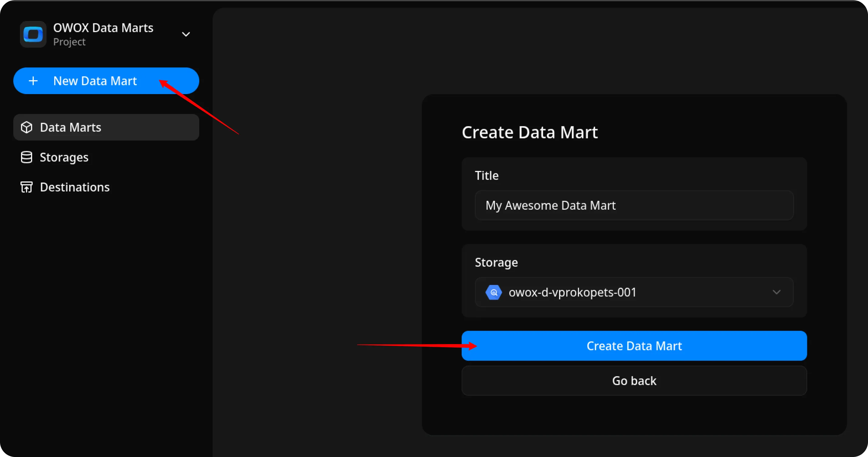Screen dimensions: 868x457
Task: Click the database icon beside Storages
Action: 26,157
